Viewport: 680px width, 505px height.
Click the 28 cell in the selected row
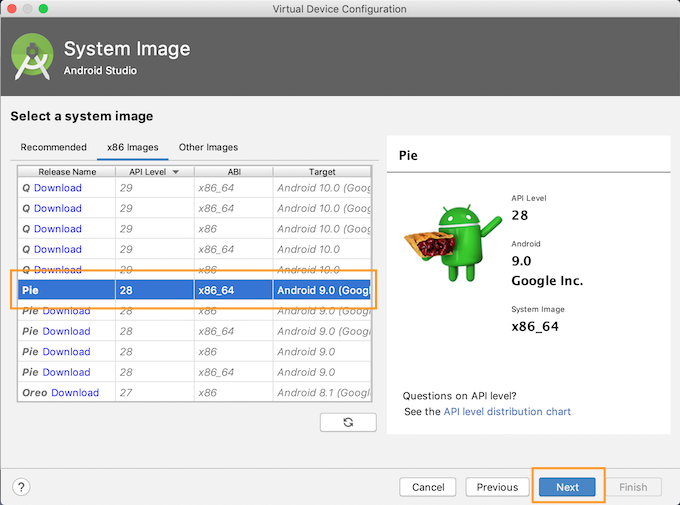[155, 290]
